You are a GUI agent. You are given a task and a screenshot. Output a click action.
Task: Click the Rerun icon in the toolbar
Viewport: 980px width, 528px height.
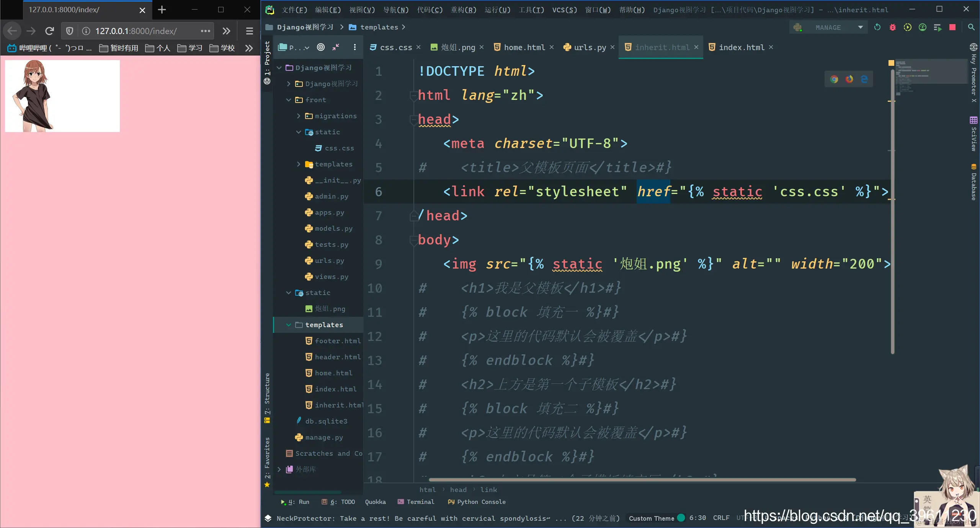(x=877, y=27)
